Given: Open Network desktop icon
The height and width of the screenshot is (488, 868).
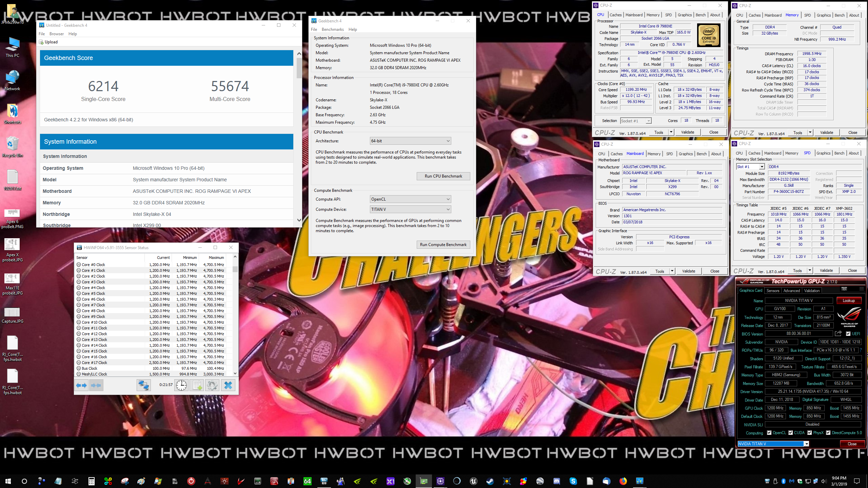Looking at the screenshot, I should [13, 81].
